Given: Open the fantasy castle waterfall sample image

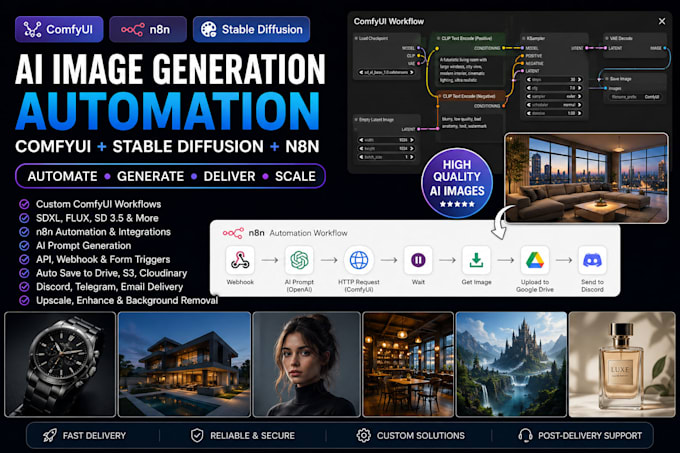Looking at the screenshot, I should [x=511, y=364].
